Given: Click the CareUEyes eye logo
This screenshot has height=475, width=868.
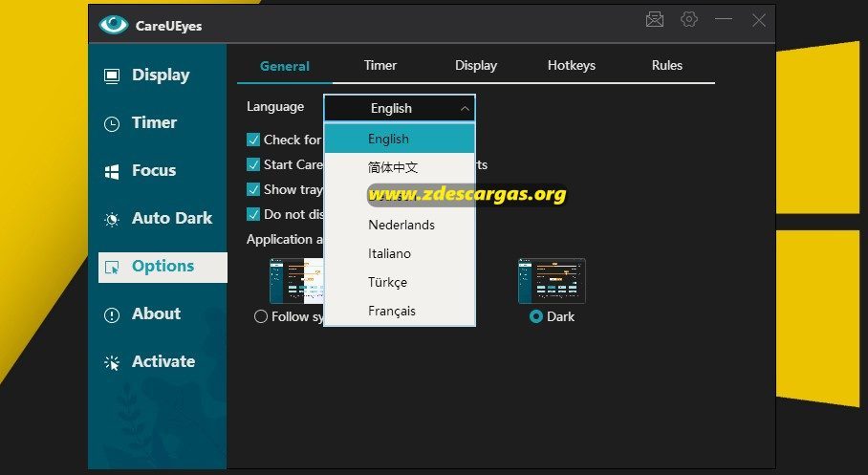Looking at the screenshot, I should pos(114,24).
